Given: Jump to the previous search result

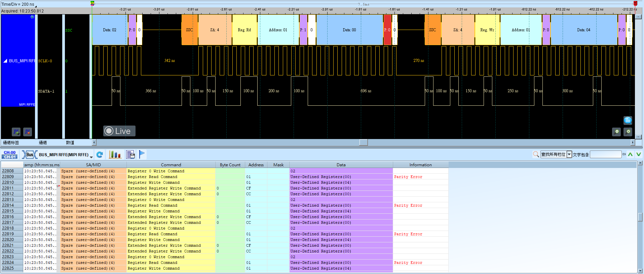Looking at the screenshot, I should [x=630, y=155].
